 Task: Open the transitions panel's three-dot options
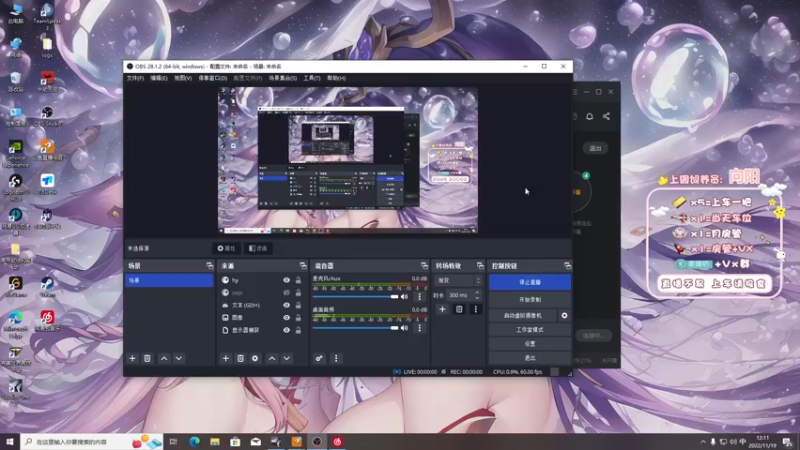pos(476,309)
